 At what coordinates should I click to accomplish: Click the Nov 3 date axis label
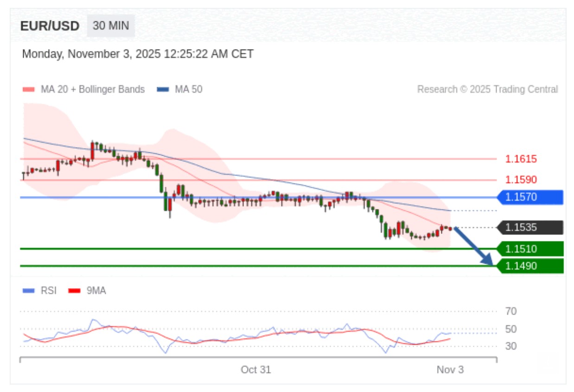(x=450, y=370)
